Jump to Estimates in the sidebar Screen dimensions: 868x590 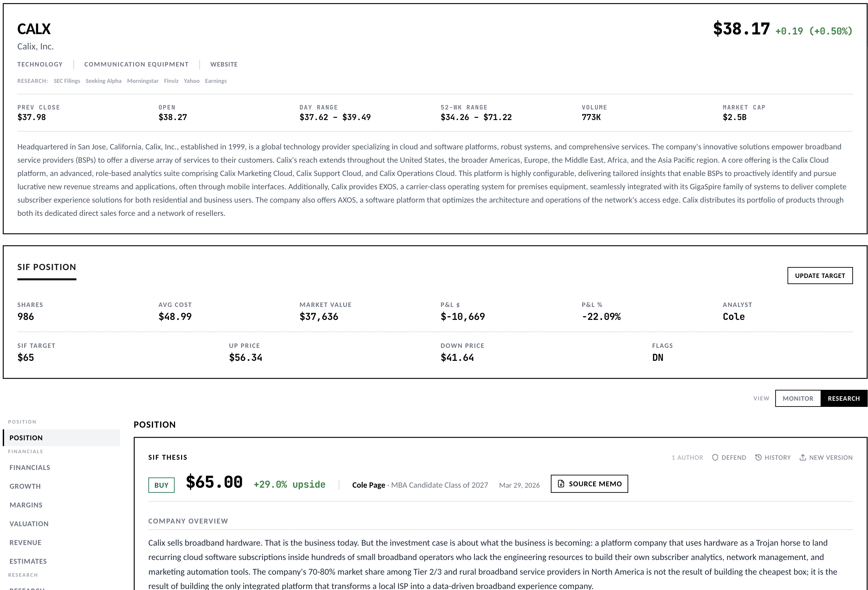62,561
